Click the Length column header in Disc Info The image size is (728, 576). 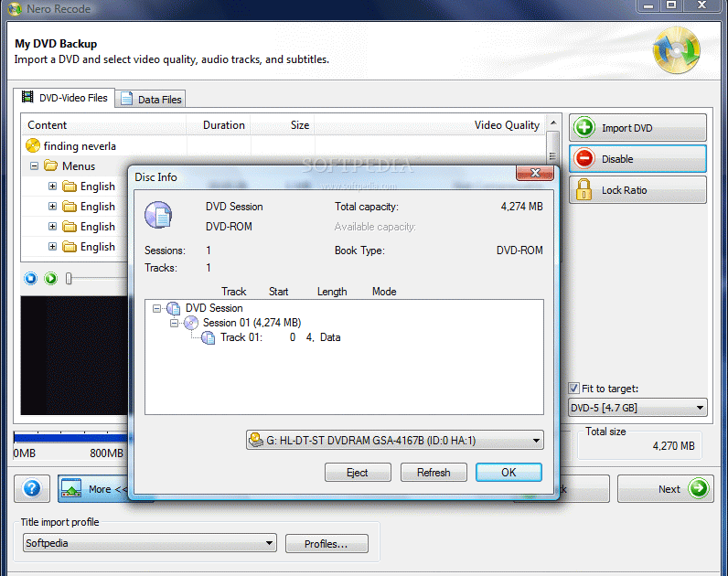(332, 292)
